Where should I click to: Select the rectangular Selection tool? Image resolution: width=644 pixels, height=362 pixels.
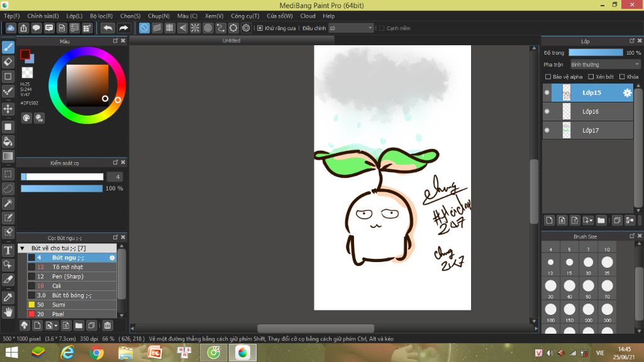tap(8, 174)
